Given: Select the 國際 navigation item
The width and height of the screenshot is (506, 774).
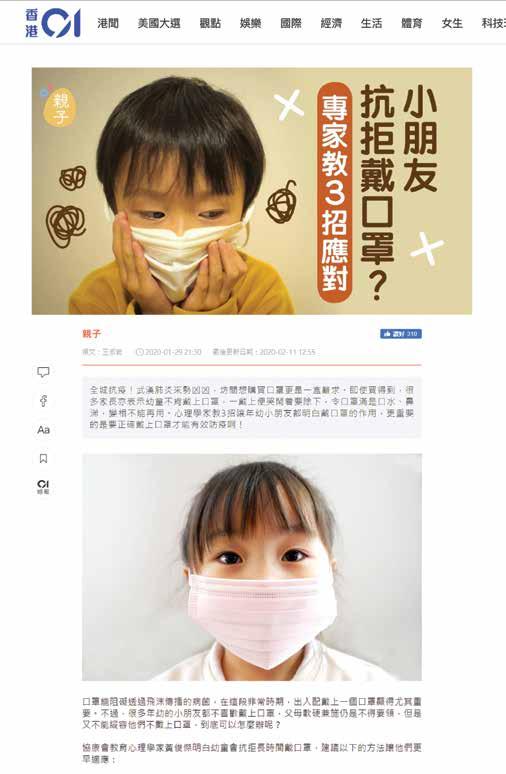Looking at the screenshot, I should (291, 23).
